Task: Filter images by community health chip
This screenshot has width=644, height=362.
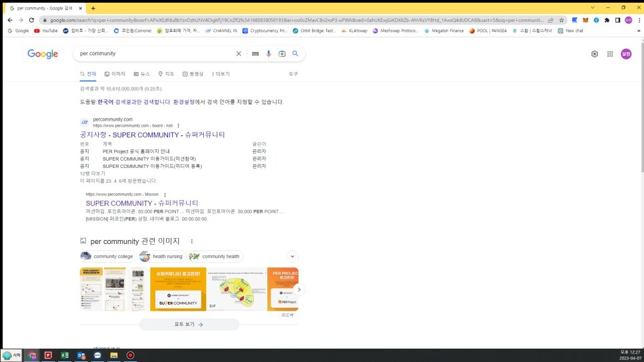Action: [x=216, y=257]
